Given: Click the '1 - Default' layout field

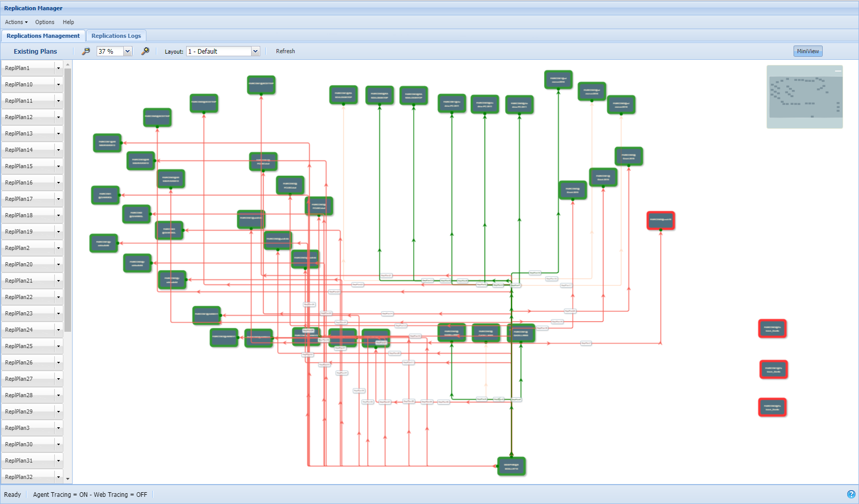Looking at the screenshot, I should click(x=219, y=51).
